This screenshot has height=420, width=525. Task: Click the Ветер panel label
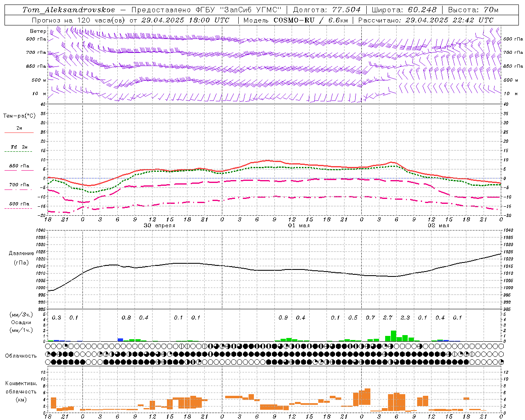tap(38, 31)
